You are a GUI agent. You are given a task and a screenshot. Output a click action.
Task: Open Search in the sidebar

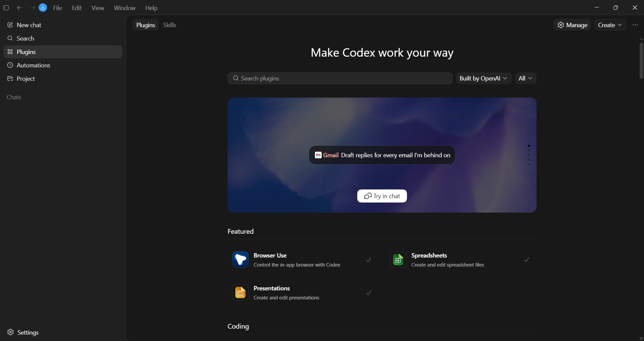pyautogui.click(x=63, y=38)
